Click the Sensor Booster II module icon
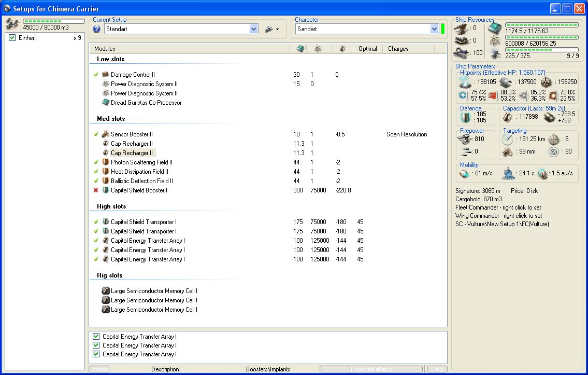Viewport: 588px width, 375px height. click(105, 134)
